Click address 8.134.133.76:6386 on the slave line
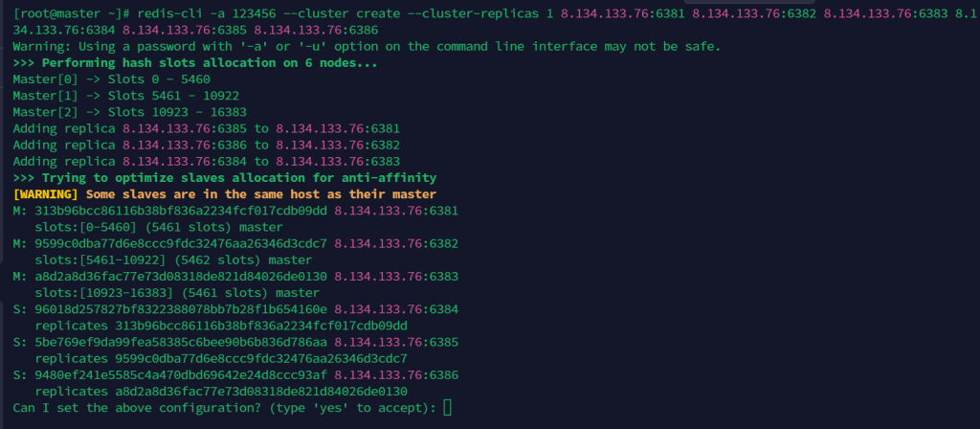 tap(396, 375)
